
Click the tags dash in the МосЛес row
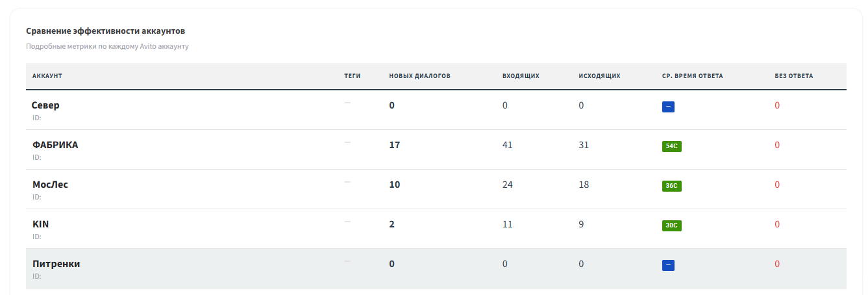coord(347,182)
